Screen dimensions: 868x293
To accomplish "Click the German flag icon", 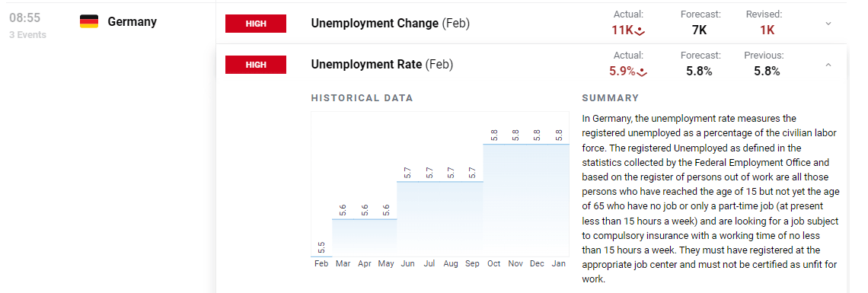I will click(x=89, y=21).
